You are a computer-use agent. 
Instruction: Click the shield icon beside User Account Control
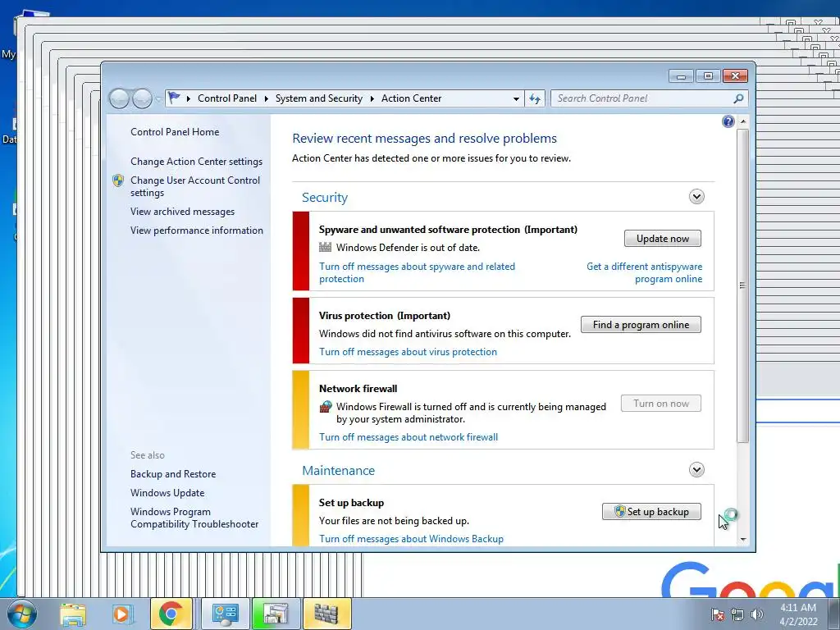[118, 180]
